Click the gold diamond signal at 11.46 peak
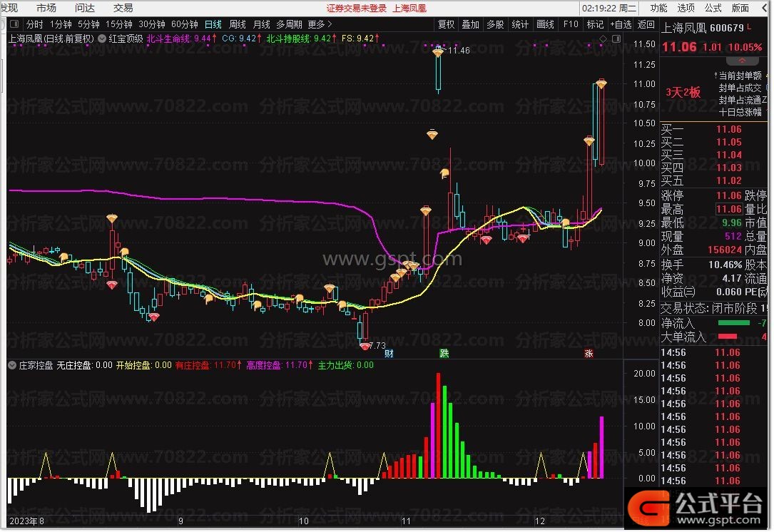 click(x=438, y=51)
